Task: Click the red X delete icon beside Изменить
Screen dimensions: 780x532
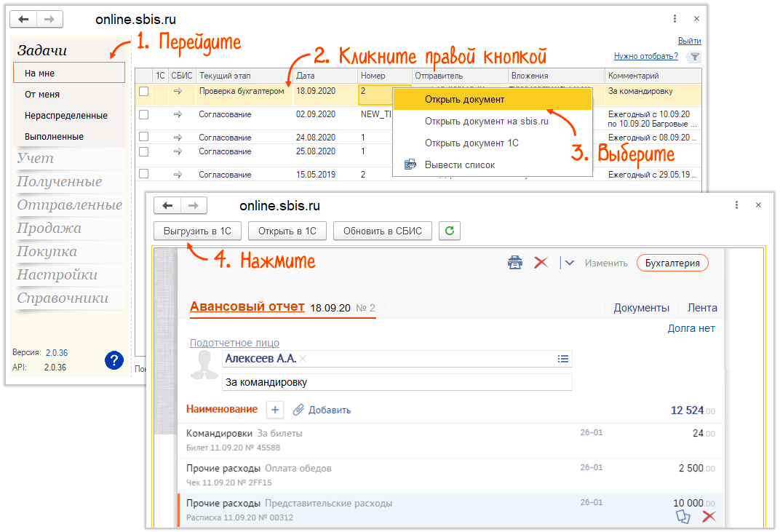Action: click(541, 263)
